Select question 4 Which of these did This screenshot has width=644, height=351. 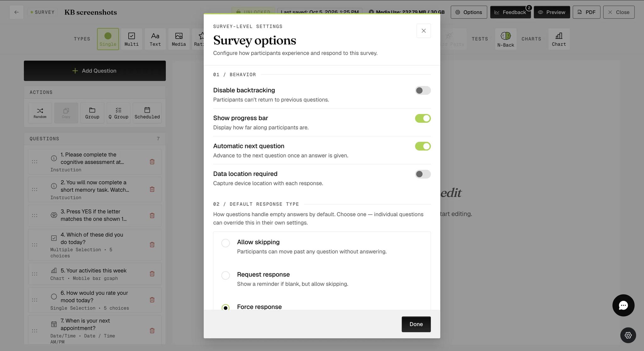click(x=95, y=244)
